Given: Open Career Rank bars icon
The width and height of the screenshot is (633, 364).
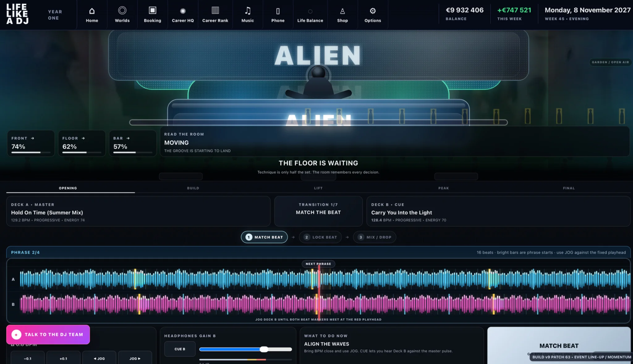Looking at the screenshot, I should 215,10.
